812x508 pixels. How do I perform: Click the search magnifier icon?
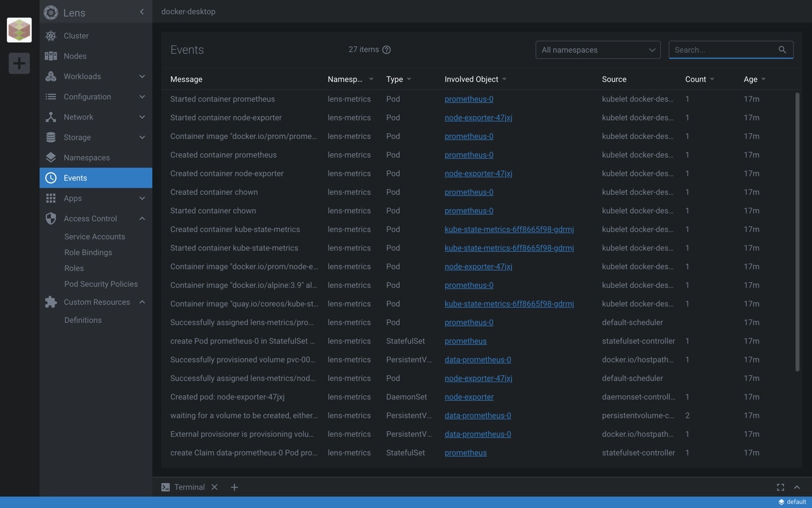coord(782,50)
